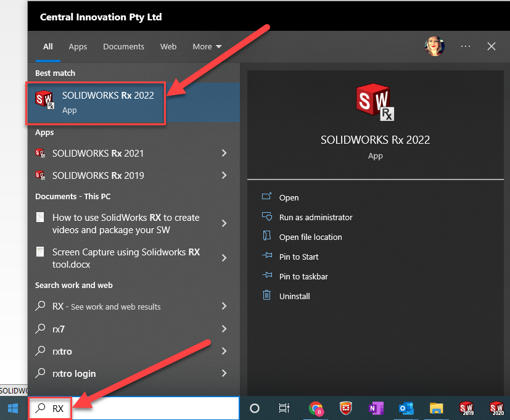This screenshot has height=420, width=510.
Task: Expand the More filter dropdown
Action: [207, 46]
